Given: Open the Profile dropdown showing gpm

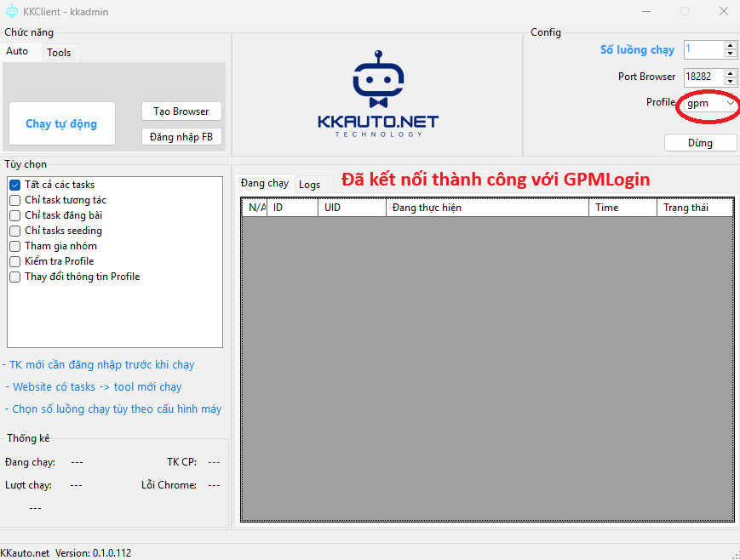Looking at the screenshot, I should pyautogui.click(x=711, y=103).
